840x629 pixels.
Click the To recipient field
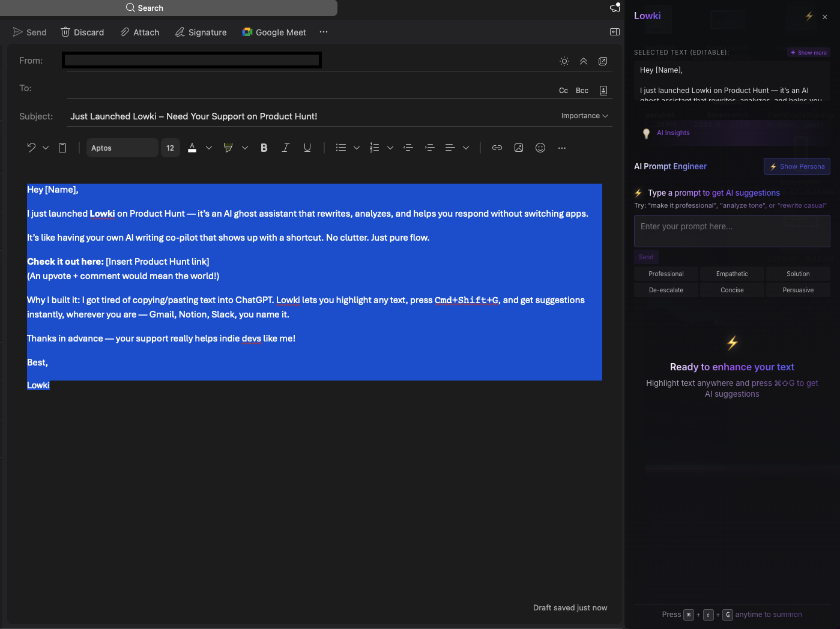tap(309, 89)
